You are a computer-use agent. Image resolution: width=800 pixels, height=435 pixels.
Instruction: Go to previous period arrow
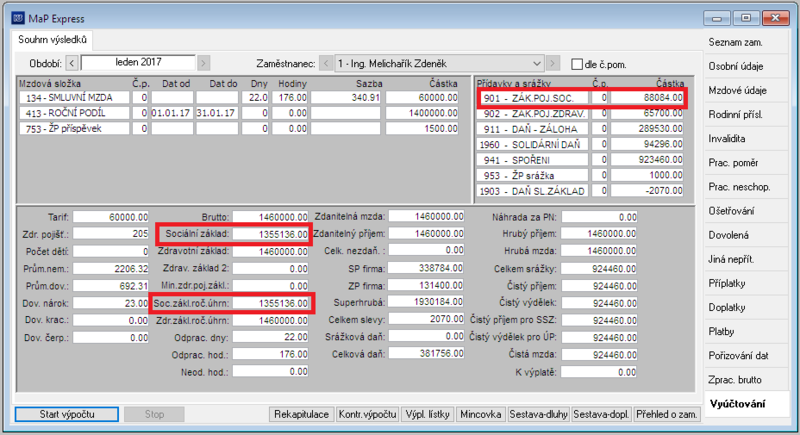pos(72,63)
